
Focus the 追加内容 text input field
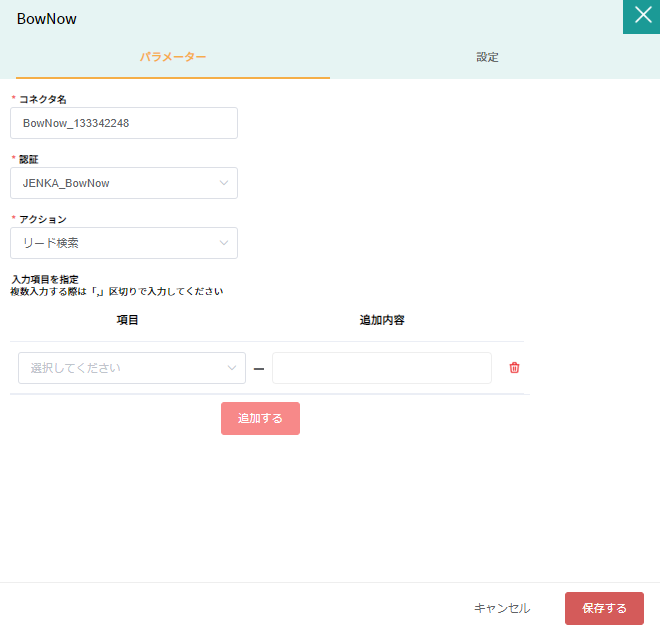point(382,368)
